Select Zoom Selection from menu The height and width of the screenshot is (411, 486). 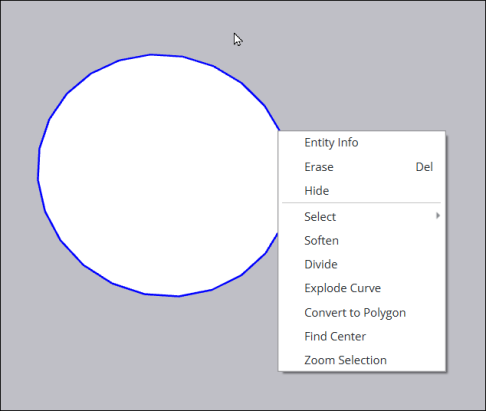(362, 360)
